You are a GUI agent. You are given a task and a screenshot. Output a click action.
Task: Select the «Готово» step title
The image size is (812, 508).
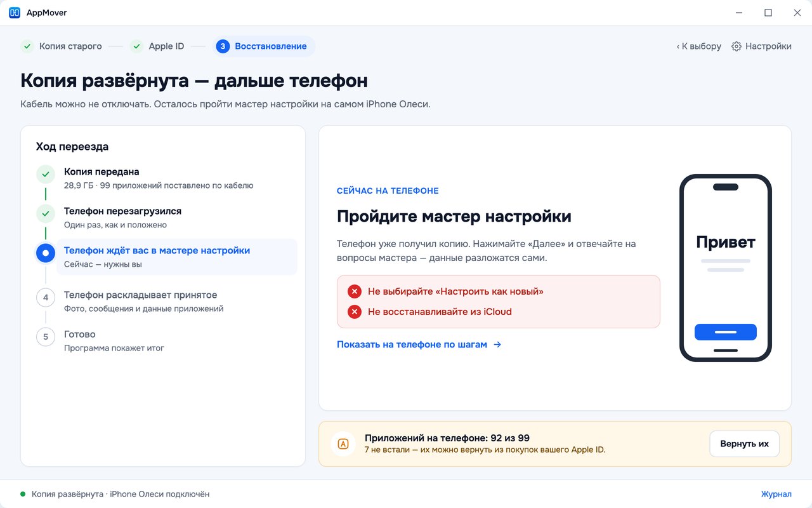point(80,335)
